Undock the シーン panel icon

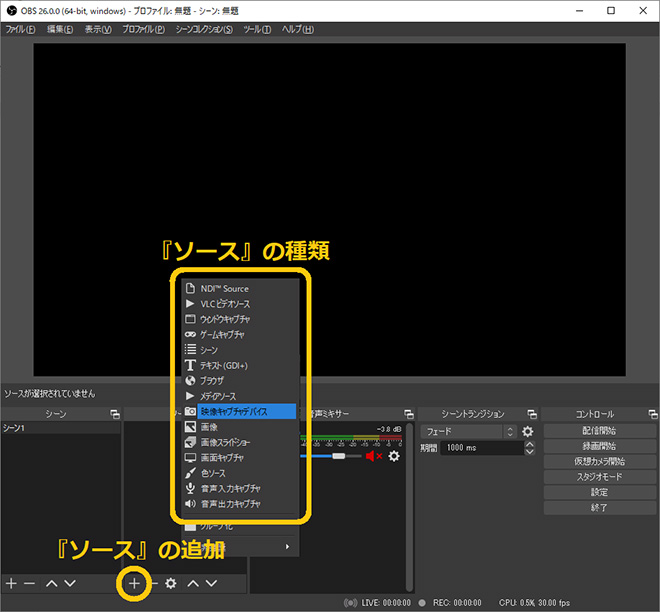click(x=115, y=414)
